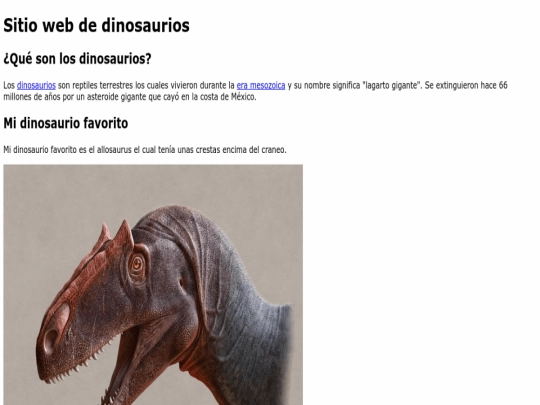This screenshot has height=405, width=540.
Task: Follow the "era mesozoica" link
Action: pyautogui.click(x=261, y=85)
